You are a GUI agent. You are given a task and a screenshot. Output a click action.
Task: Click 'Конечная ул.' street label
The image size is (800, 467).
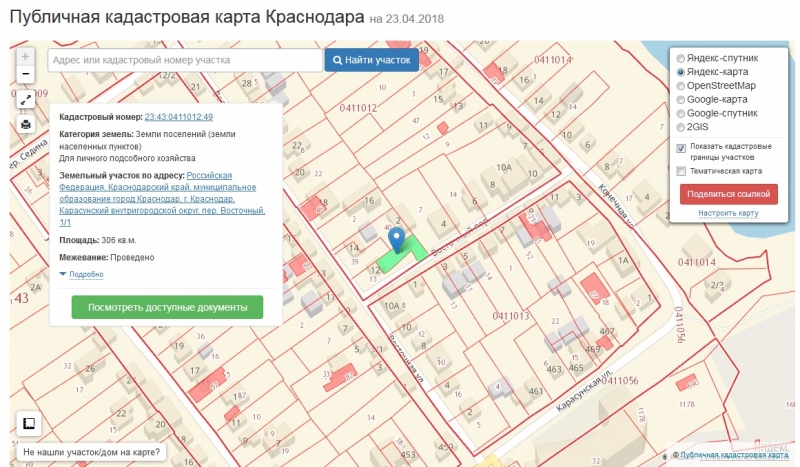(616, 207)
